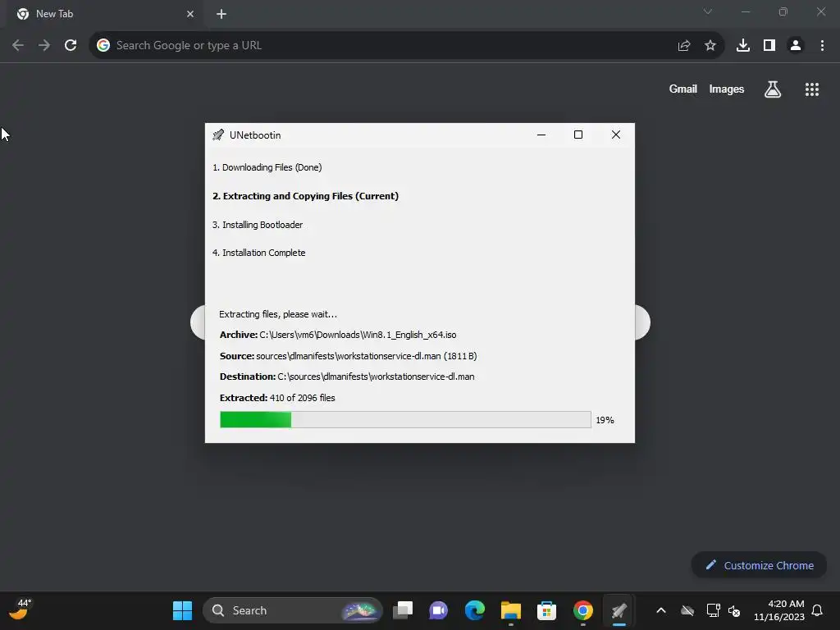Open the Google apps grid

pyautogui.click(x=812, y=89)
